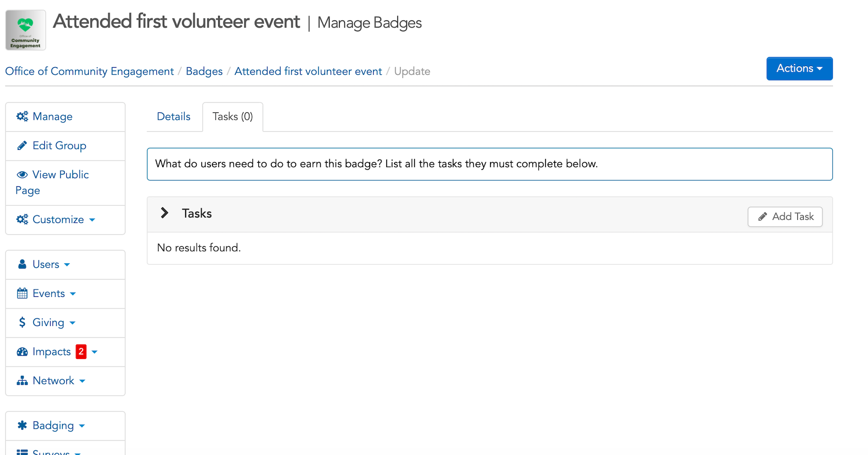The width and height of the screenshot is (868, 455).
Task: Click the Attended first volunteer event title
Action: 177,22
